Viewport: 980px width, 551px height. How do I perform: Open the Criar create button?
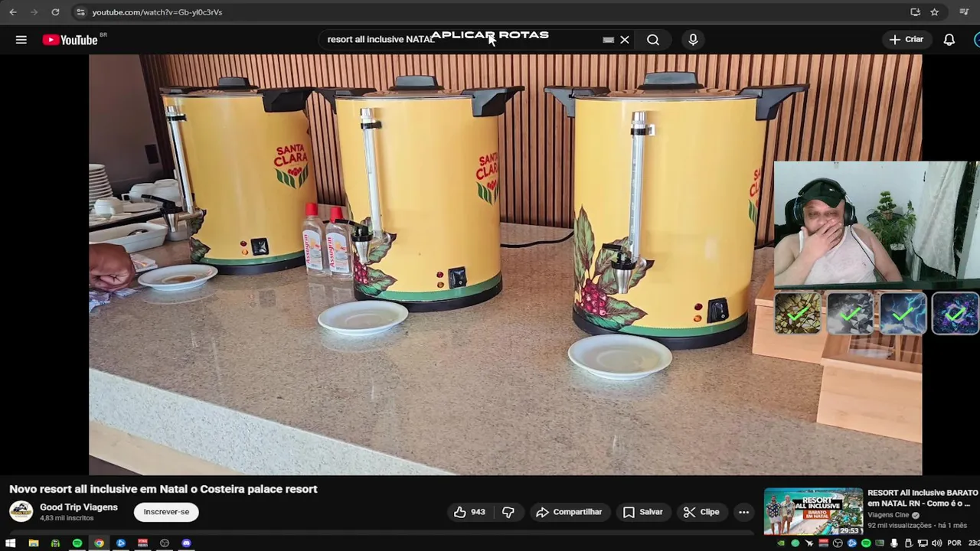[x=906, y=40]
